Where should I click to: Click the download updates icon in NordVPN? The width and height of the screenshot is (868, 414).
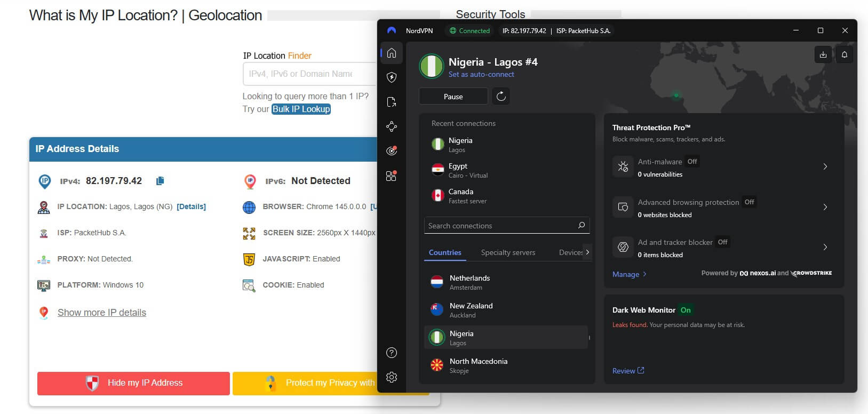pyautogui.click(x=823, y=54)
